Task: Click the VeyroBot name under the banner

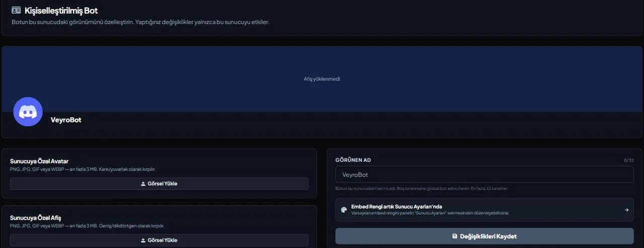Action: click(x=66, y=120)
